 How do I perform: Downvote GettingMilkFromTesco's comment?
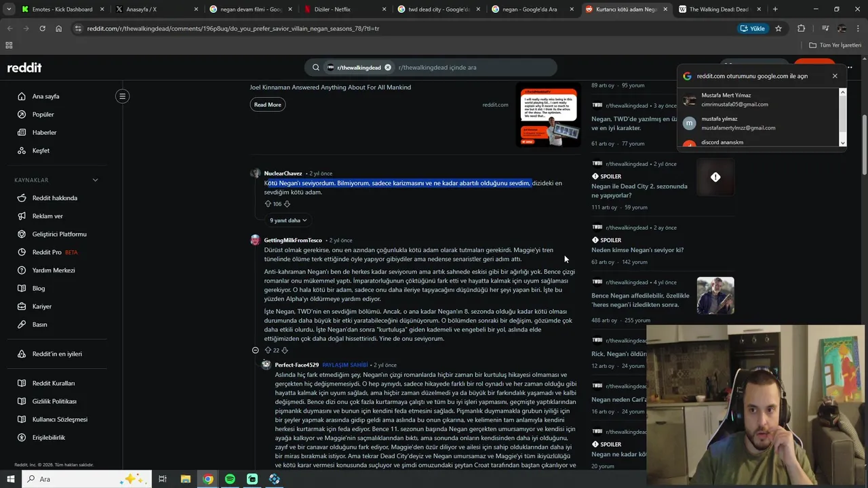click(x=285, y=350)
